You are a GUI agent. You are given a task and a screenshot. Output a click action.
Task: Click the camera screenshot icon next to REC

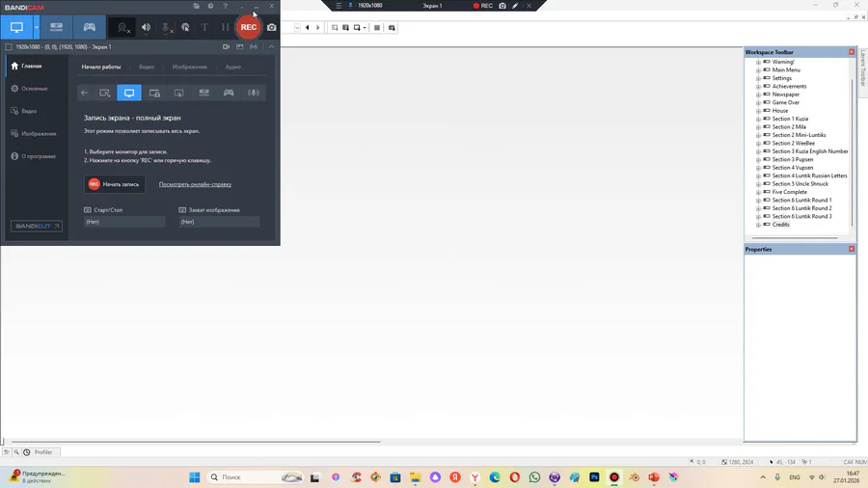coord(272,27)
